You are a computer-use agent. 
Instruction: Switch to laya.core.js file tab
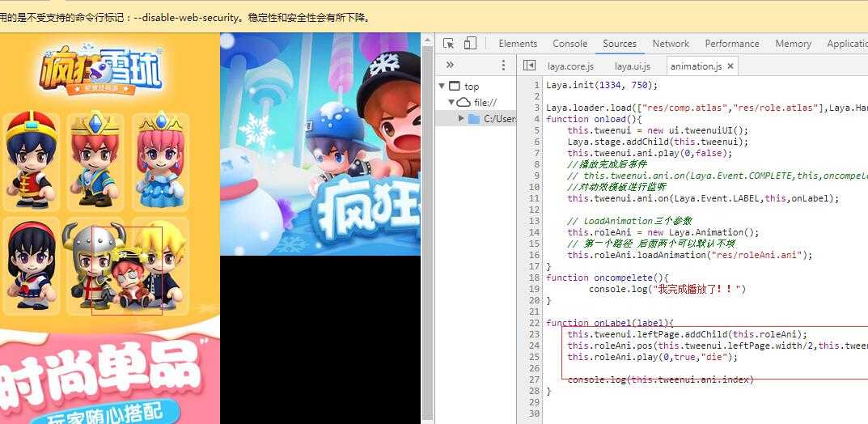(x=570, y=66)
